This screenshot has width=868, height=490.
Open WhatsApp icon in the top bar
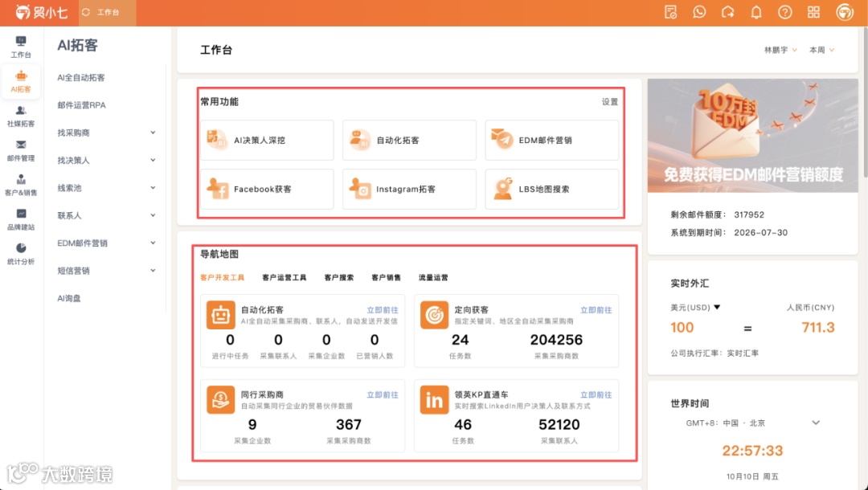pyautogui.click(x=699, y=12)
